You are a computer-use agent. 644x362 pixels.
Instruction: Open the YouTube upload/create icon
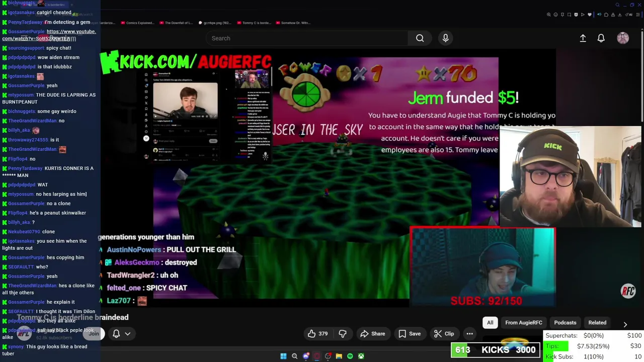pyautogui.click(x=583, y=38)
